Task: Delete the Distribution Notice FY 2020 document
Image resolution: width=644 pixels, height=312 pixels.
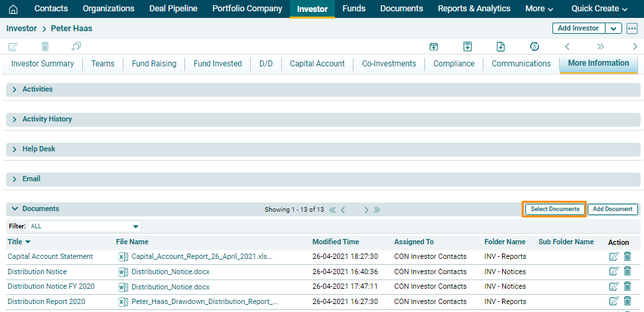Action: pyautogui.click(x=627, y=287)
